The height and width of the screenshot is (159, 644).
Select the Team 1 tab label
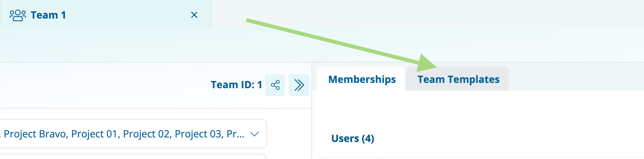click(48, 15)
